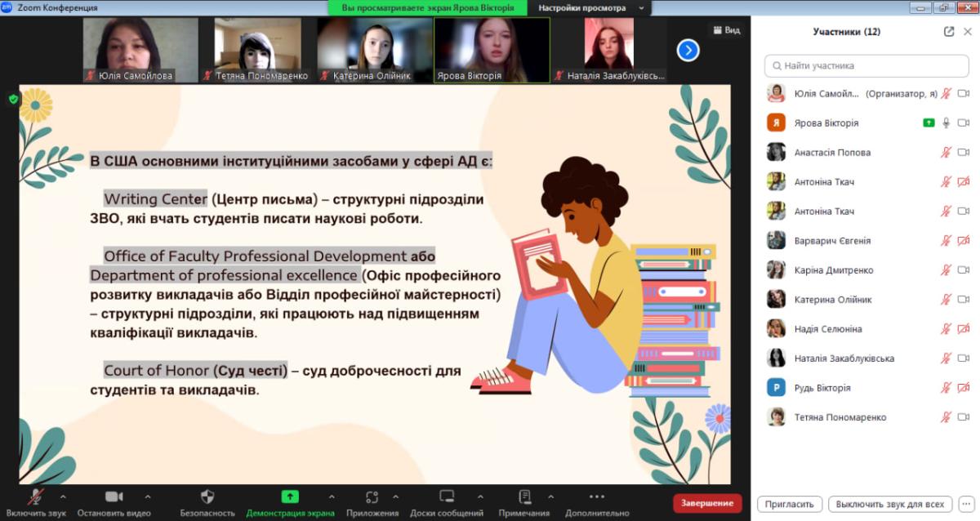Click the Zoom Конференция window title
The height and width of the screenshot is (521, 980).
(57, 7)
